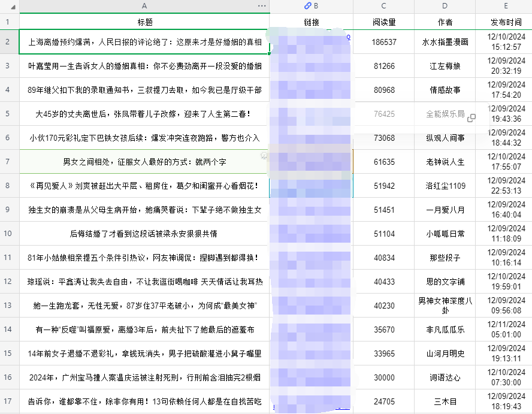Select author cell 洛红尘1109
The image size is (532, 414).
pos(445,186)
